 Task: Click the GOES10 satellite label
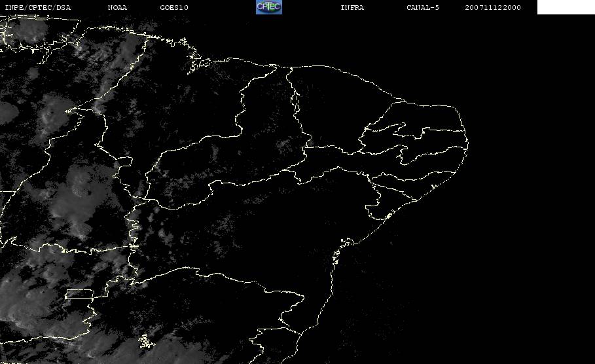[174, 8]
